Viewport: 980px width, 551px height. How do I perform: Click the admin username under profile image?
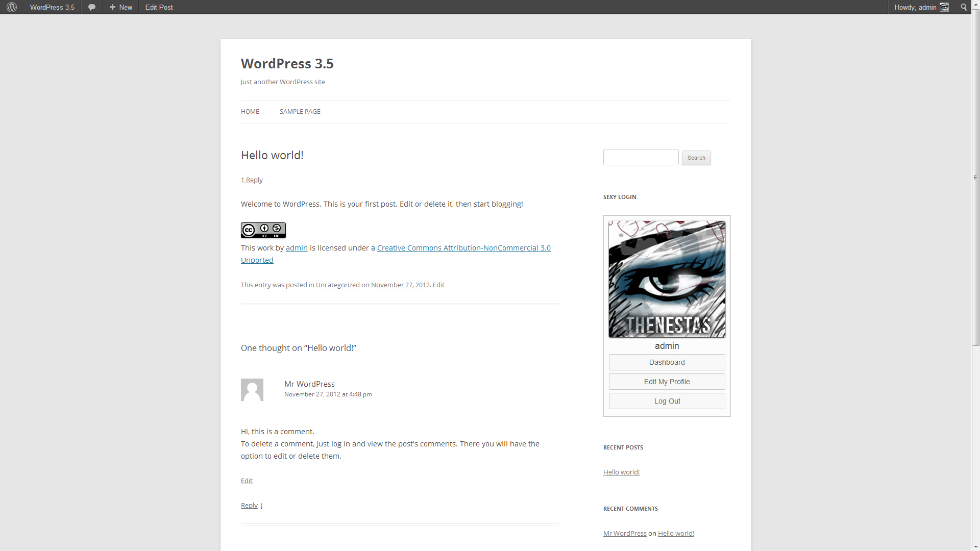point(667,346)
